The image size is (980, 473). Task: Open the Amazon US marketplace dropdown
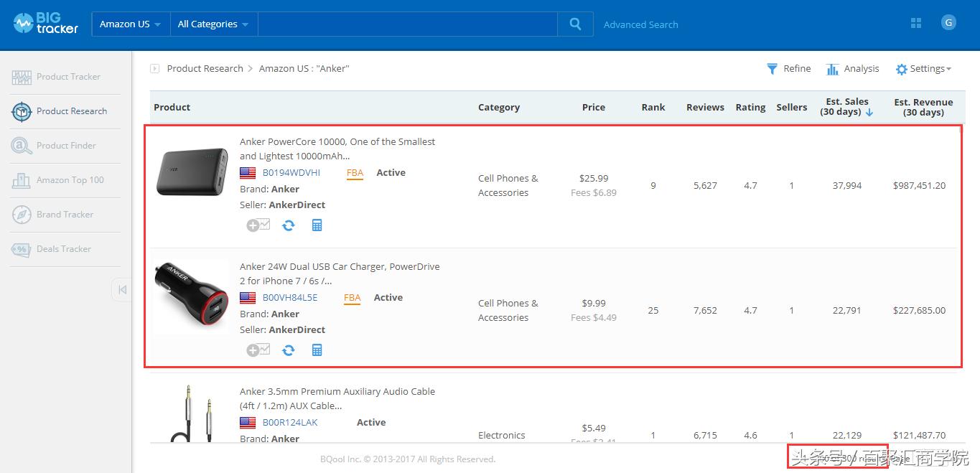click(x=131, y=24)
